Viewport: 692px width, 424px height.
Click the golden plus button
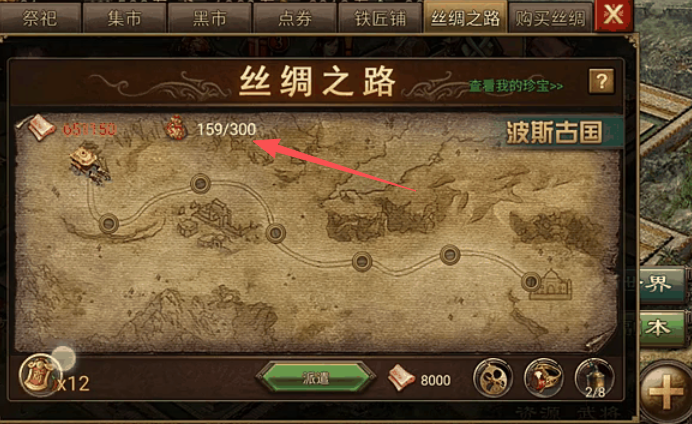tap(666, 391)
